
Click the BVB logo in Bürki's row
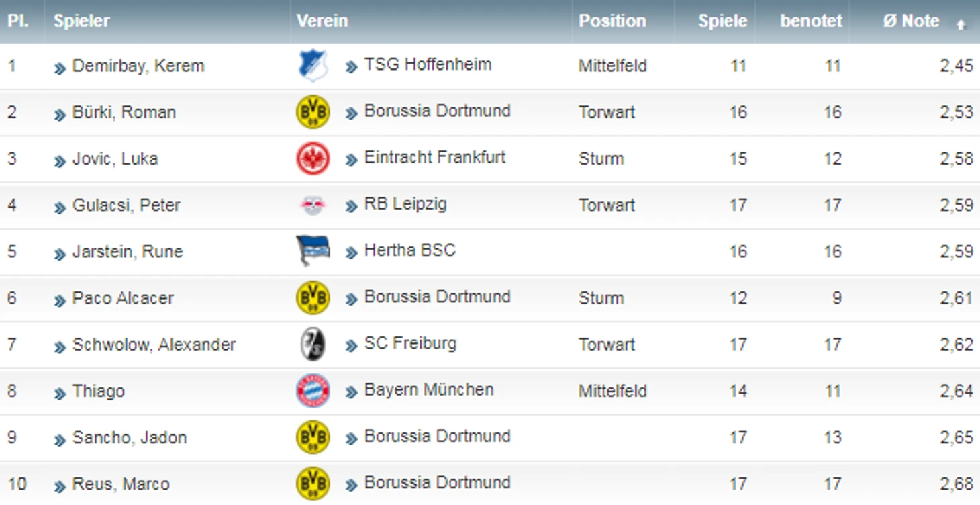pos(313,112)
